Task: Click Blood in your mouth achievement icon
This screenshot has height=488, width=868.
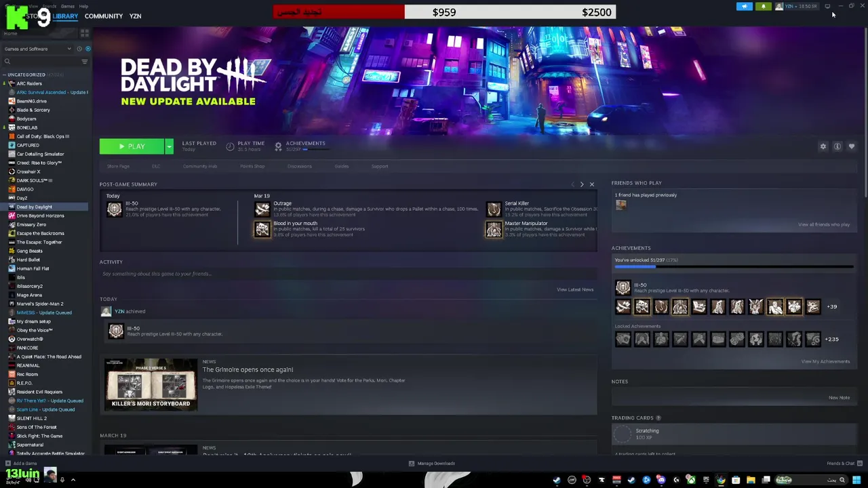Action: [262, 229]
